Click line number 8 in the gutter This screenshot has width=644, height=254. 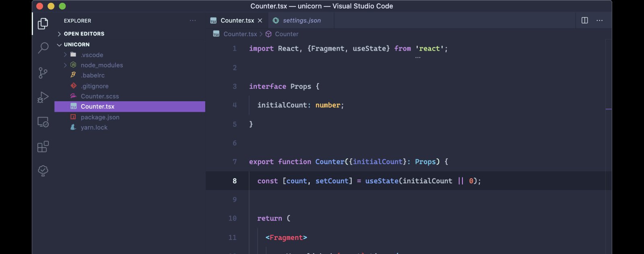pos(235,181)
